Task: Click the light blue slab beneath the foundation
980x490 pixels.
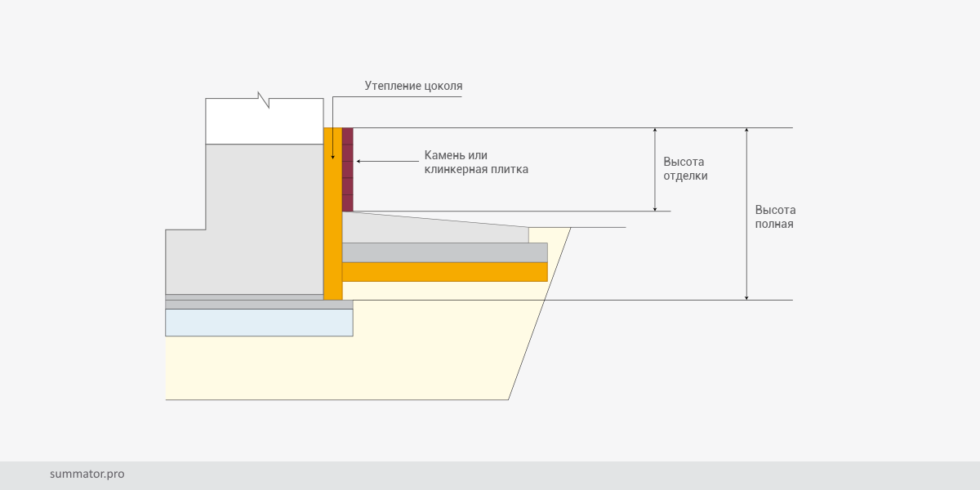Action: click(x=259, y=323)
